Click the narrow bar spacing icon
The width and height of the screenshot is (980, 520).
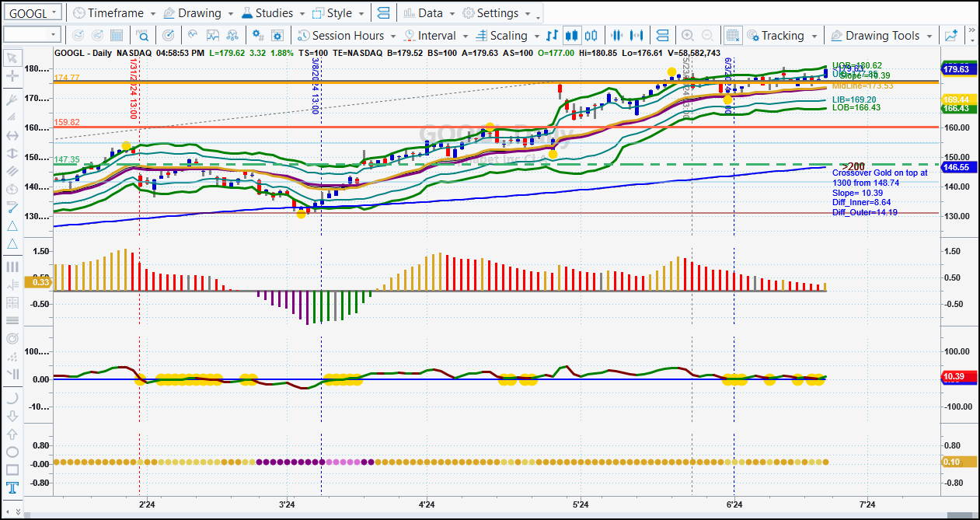(619, 35)
